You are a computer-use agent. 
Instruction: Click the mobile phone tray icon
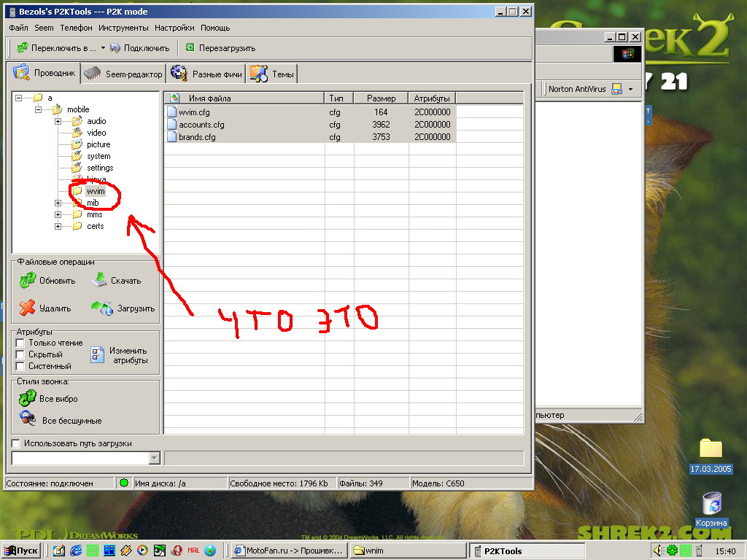coord(698,551)
